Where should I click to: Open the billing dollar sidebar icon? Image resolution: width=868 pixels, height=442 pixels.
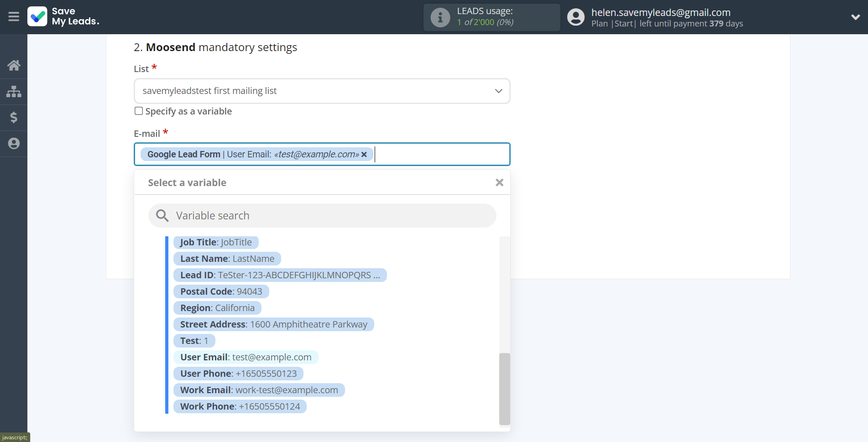click(14, 118)
